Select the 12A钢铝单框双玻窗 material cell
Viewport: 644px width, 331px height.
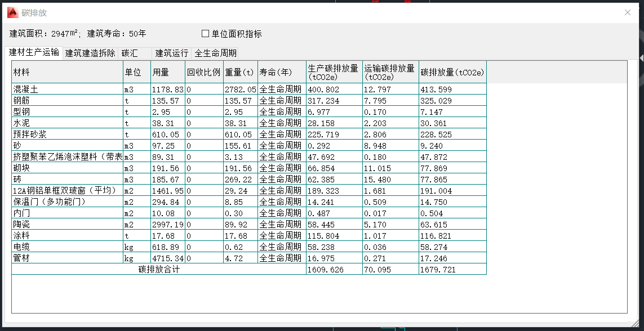[x=67, y=191]
